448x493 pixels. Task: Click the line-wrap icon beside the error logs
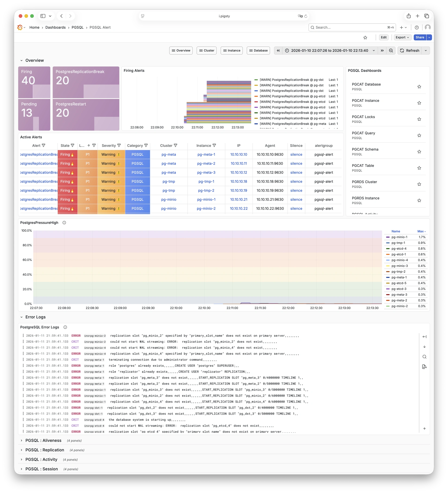(x=424, y=337)
